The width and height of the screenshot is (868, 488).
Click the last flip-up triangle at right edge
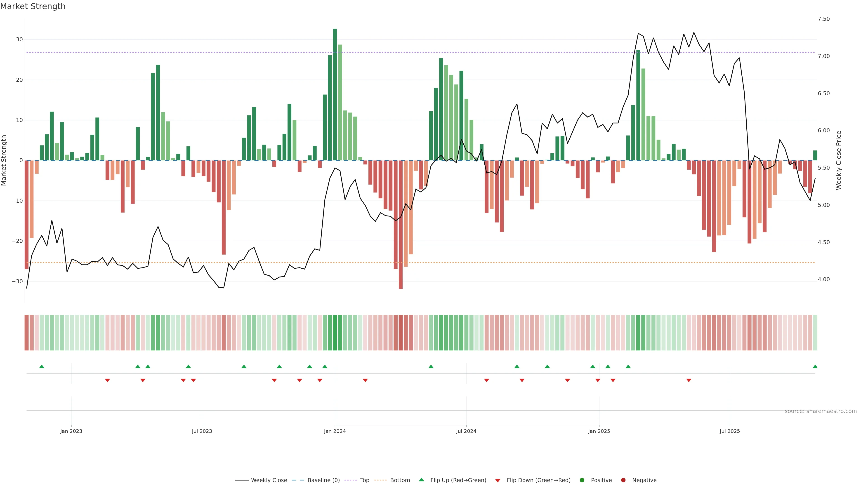(x=815, y=366)
